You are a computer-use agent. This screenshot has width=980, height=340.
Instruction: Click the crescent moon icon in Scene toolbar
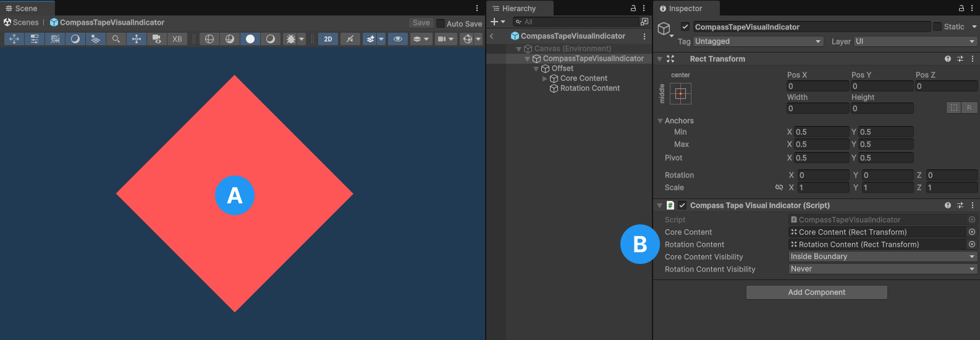coord(75,39)
